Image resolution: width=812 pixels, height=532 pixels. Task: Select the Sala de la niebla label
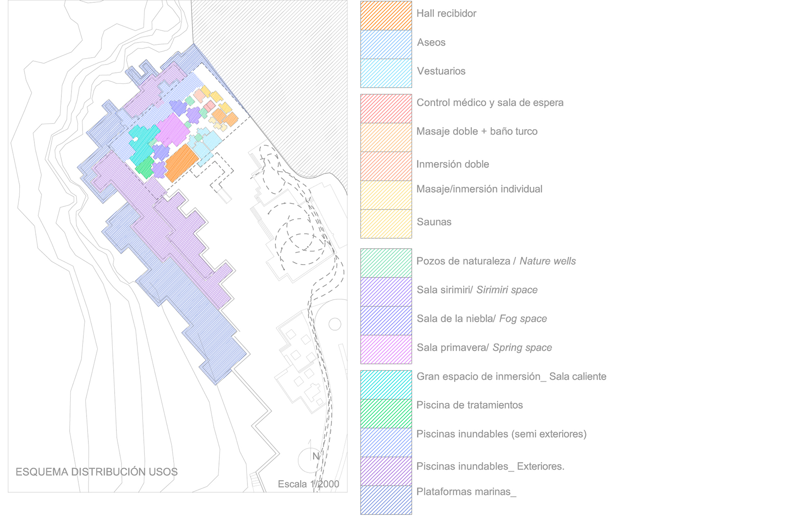point(482,319)
